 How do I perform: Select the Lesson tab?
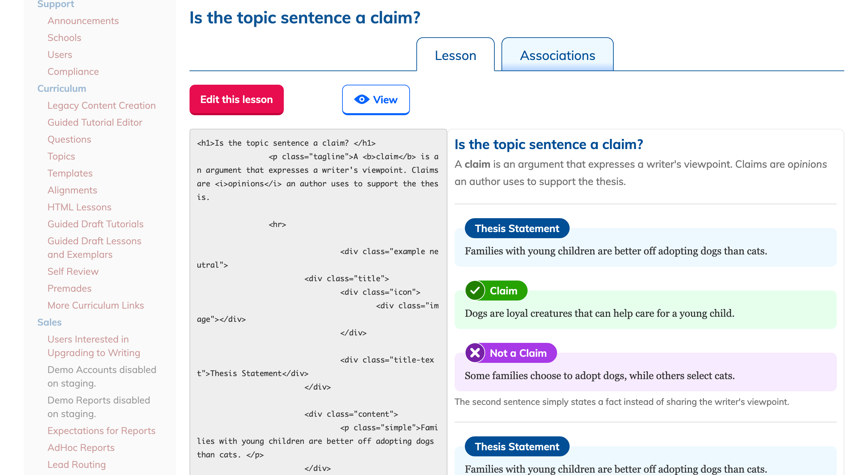pos(455,56)
